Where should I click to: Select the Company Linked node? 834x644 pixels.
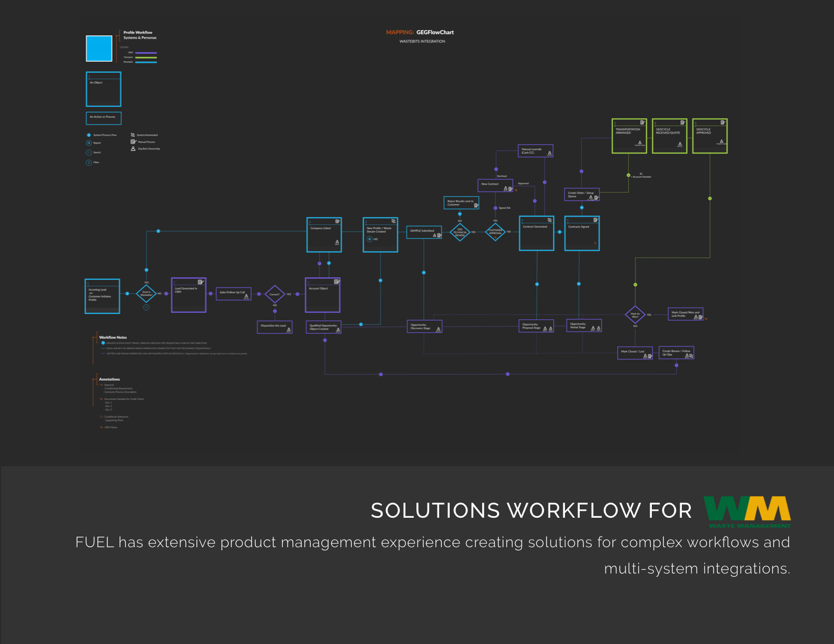point(324,235)
